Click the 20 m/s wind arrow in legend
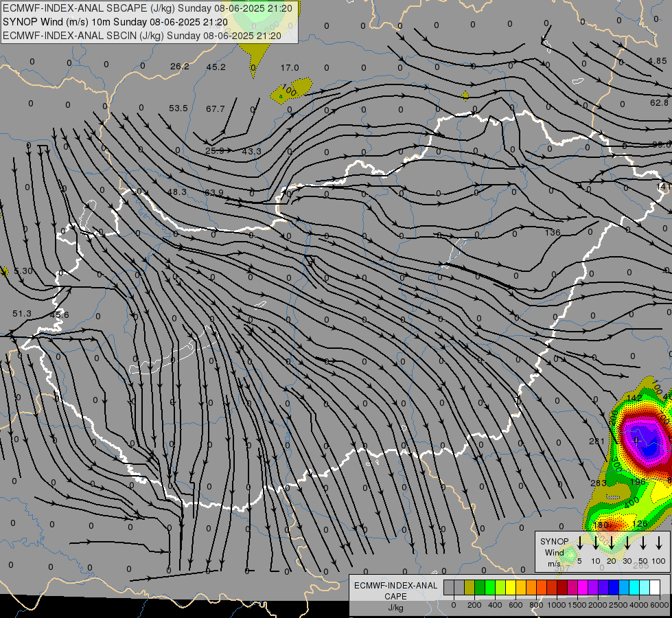This screenshot has width=672, height=618. (x=612, y=542)
